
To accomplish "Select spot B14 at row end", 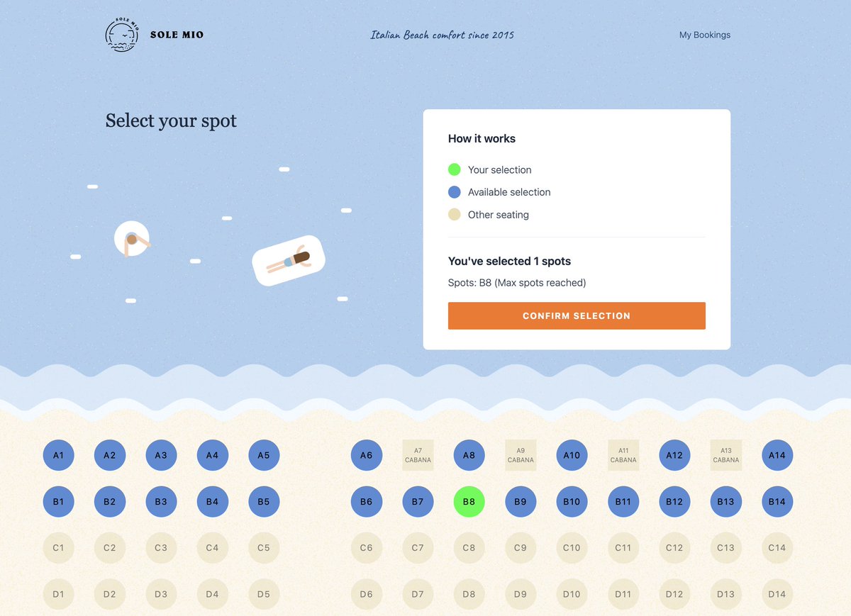I will [x=777, y=502].
